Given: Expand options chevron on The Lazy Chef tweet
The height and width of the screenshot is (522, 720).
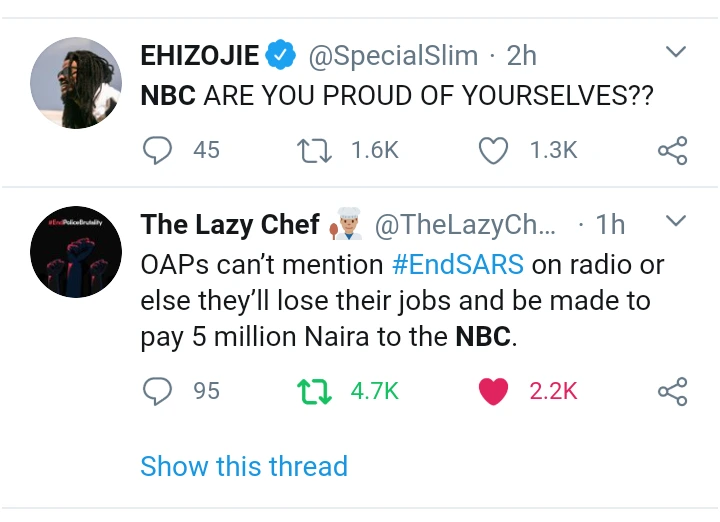Looking at the screenshot, I should pyautogui.click(x=676, y=221).
